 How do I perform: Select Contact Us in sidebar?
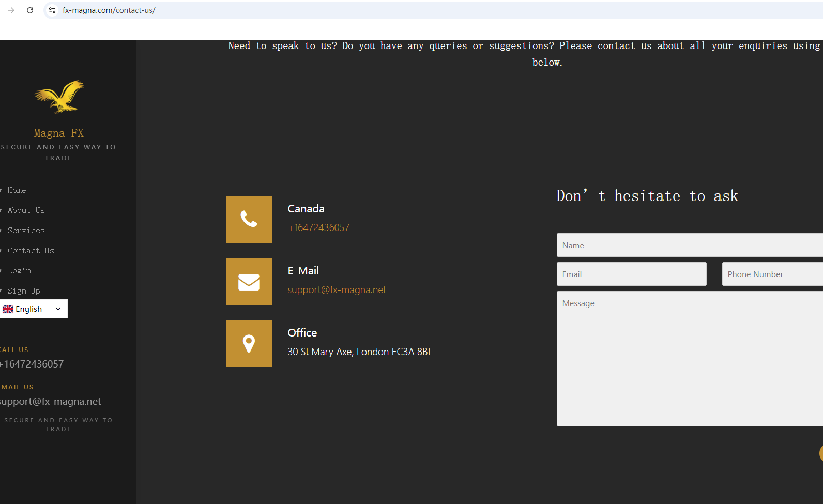pyautogui.click(x=31, y=251)
